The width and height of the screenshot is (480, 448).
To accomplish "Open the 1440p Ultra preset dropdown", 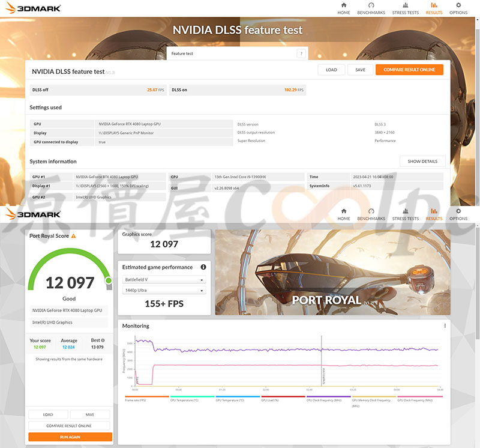I will tap(164, 290).
